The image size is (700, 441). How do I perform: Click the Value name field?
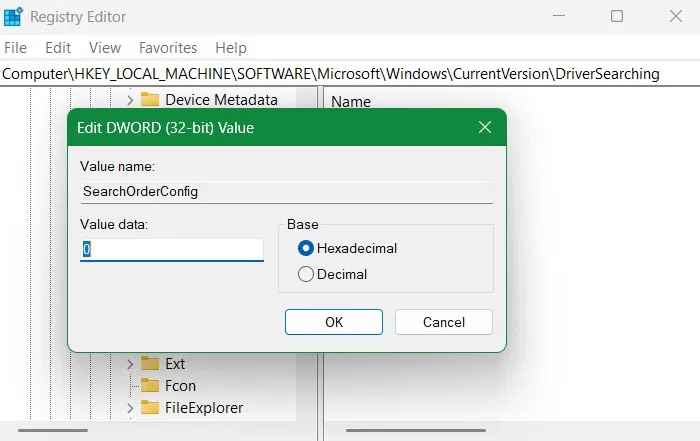tap(287, 192)
